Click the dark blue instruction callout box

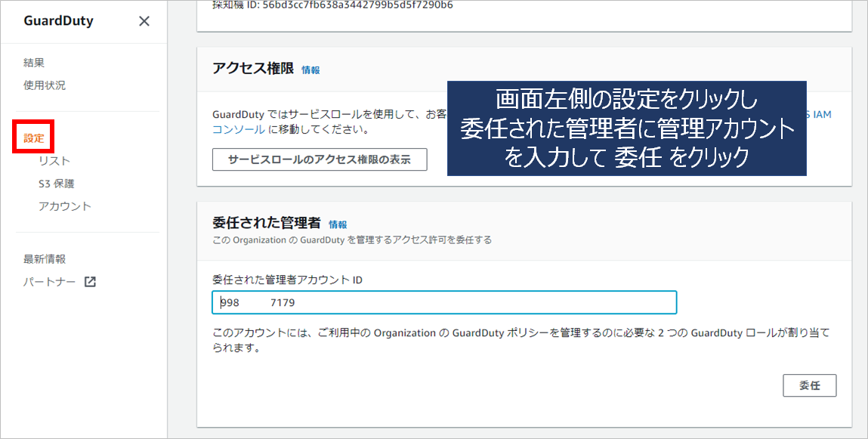pos(626,128)
